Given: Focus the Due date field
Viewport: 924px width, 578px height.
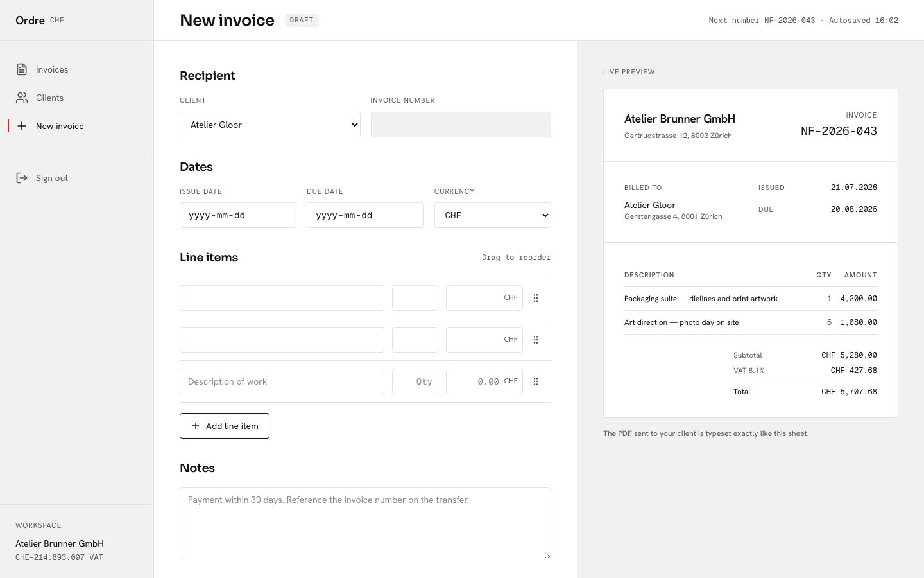Looking at the screenshot, I should click(365, 215).
